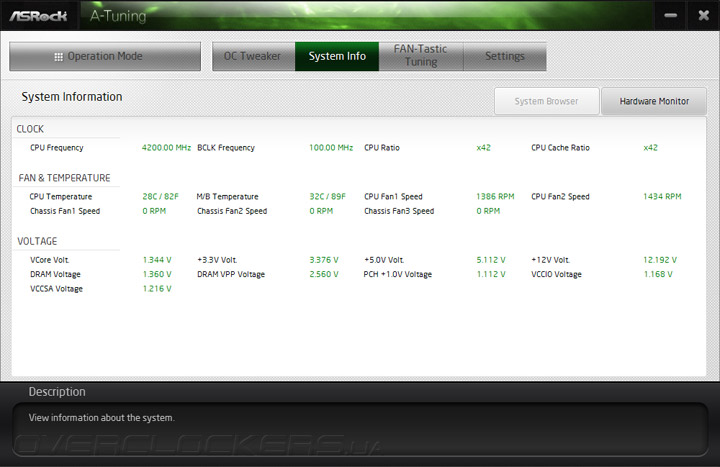Click the VOLTAGE section heading
720x467 pixels.
click(37, 242)
